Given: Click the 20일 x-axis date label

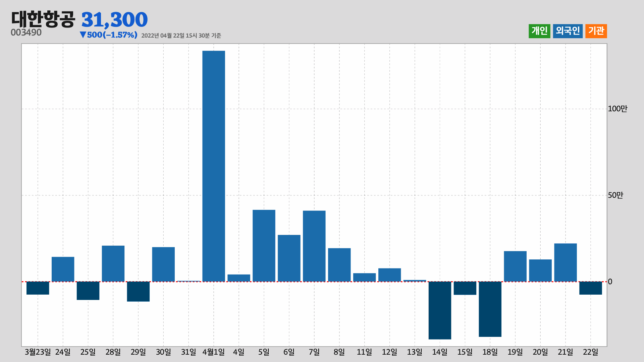Looking at the screenshot, I should click(x=540, y=352).
